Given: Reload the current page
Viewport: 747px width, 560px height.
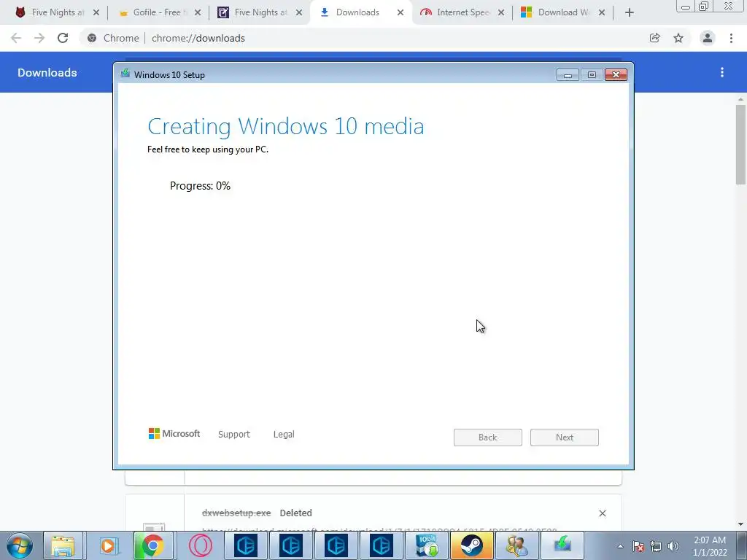Looking at the screenshot, I should pos(63,38).
